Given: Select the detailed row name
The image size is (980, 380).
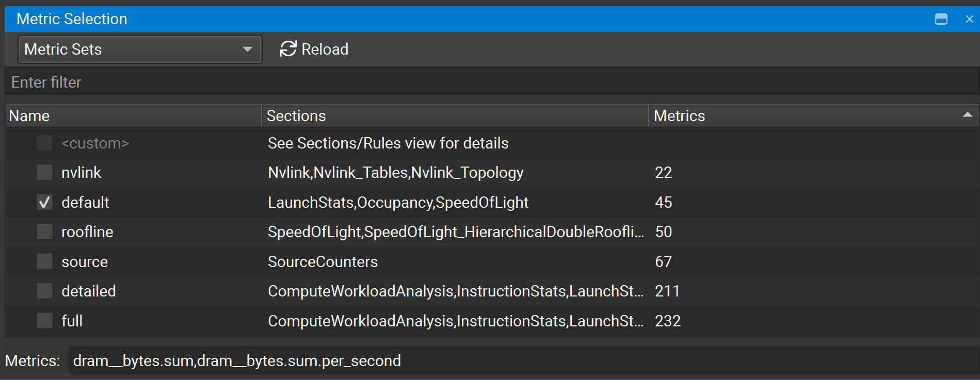Looking at the screenshot, I should (x=88, y=291).
